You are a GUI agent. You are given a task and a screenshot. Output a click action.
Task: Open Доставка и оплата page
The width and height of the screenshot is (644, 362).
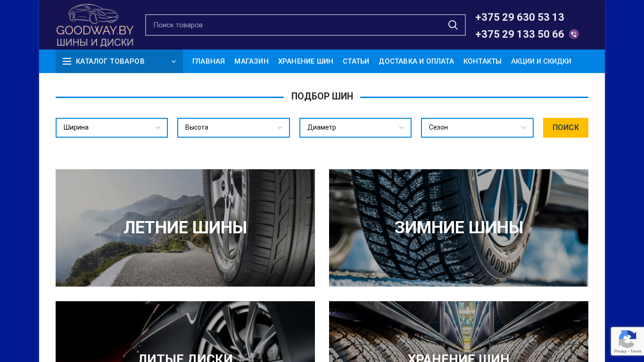tap(416, 61)
